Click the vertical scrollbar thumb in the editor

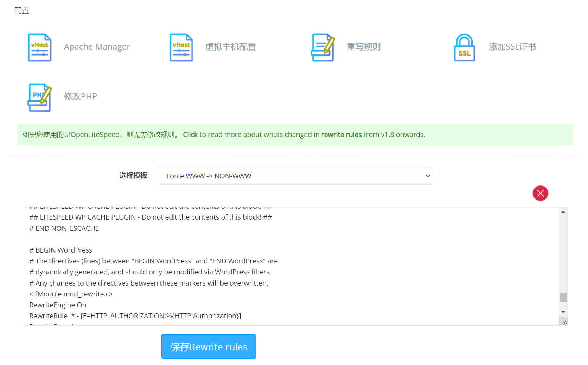[x=563, y=297]
